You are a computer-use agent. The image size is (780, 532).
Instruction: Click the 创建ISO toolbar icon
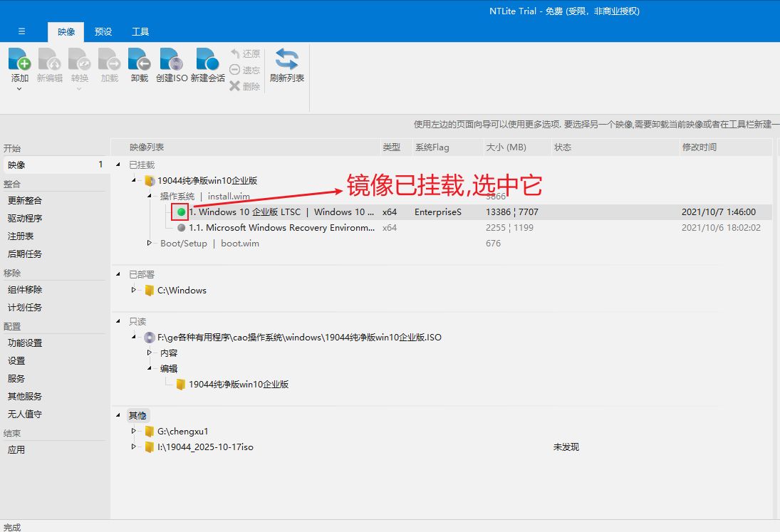(171, 60)
